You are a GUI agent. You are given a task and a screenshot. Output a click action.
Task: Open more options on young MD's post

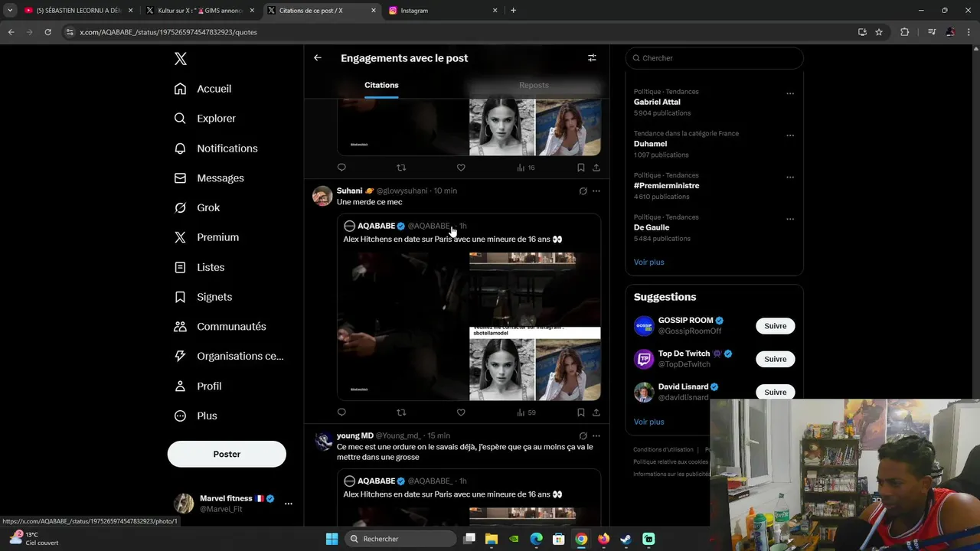tap(596, 435)
